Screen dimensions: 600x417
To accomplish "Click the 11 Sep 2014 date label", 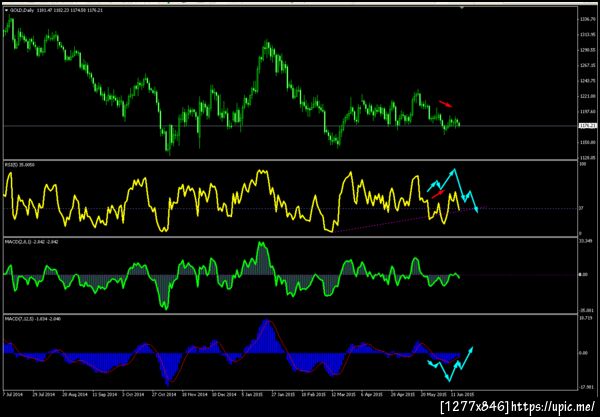I will [x=105, y=394].
